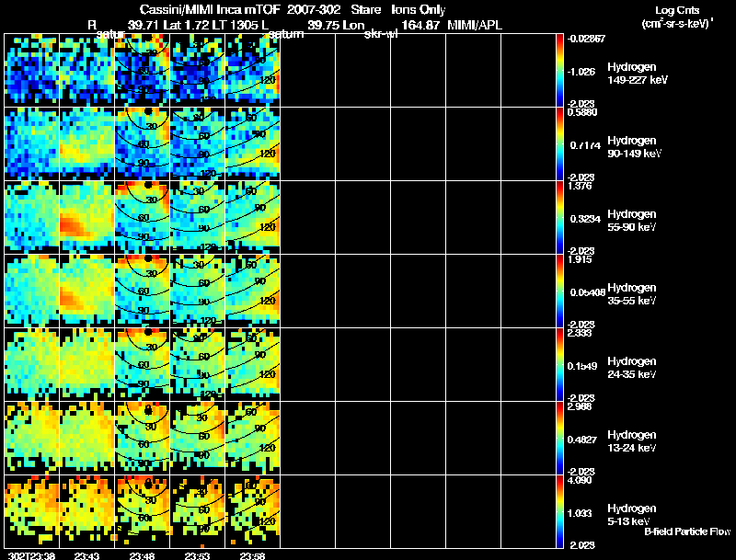Click the '302T23:38' time label
Viewport: 736px width, 560px height.
[32, 555]
